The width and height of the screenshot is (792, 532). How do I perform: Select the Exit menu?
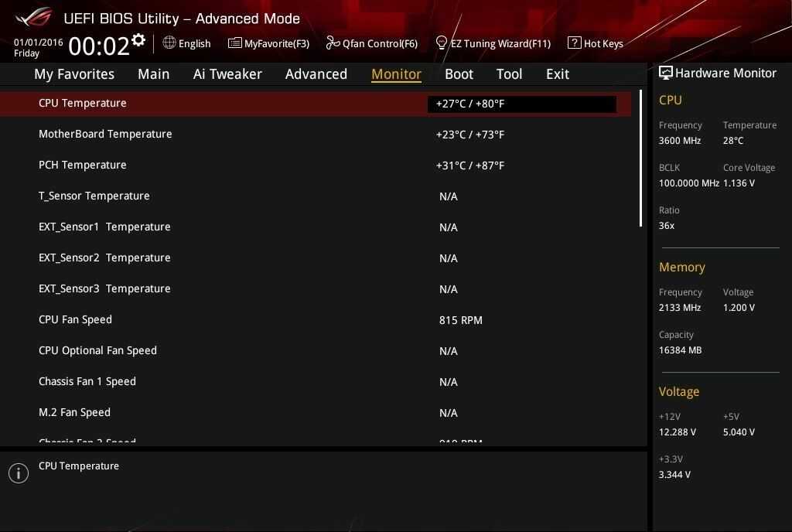(x=557, y=74)
